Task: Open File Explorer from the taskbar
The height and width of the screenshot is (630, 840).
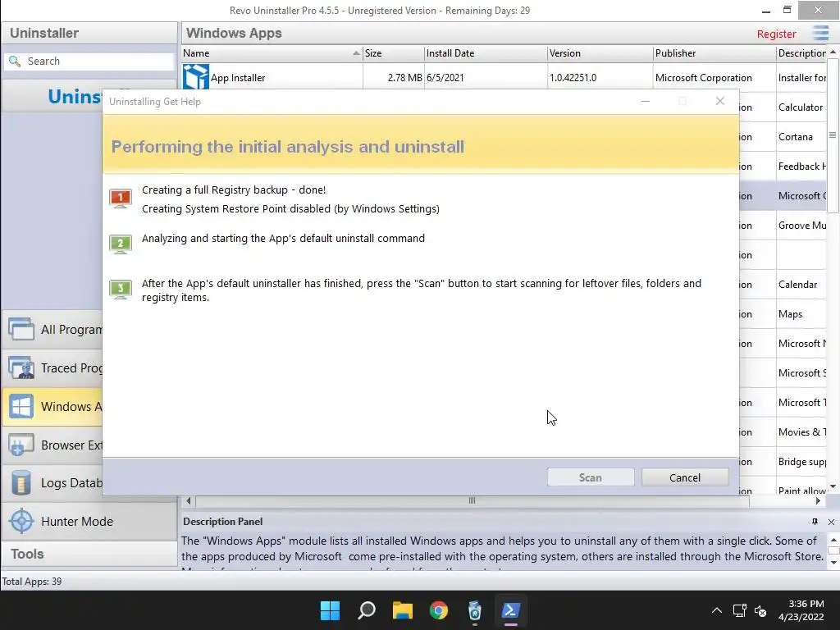Action: pyautogui.click(x=402, y=610)
